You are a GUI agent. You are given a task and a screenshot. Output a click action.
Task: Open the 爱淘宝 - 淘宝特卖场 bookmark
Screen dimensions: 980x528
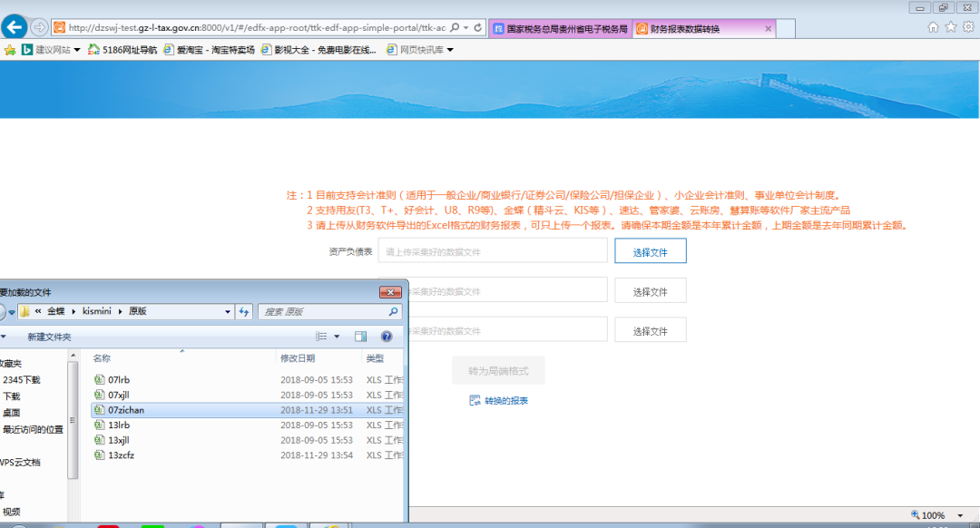click(209, 50)
